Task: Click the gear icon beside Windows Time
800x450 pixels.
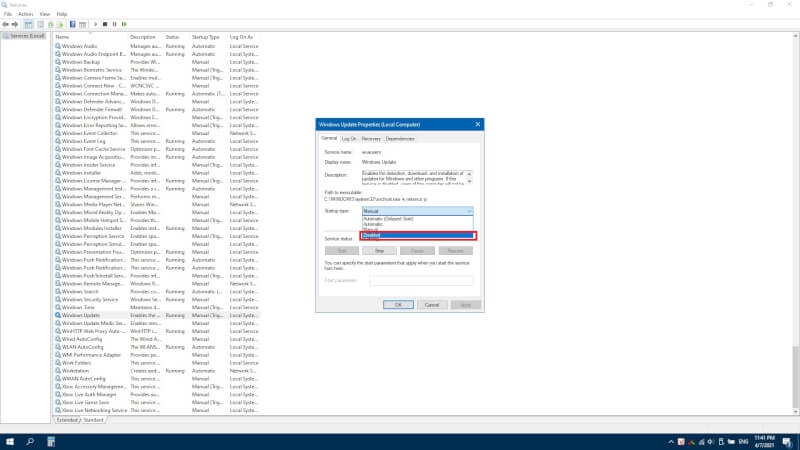Action: [x=58, y=307]
